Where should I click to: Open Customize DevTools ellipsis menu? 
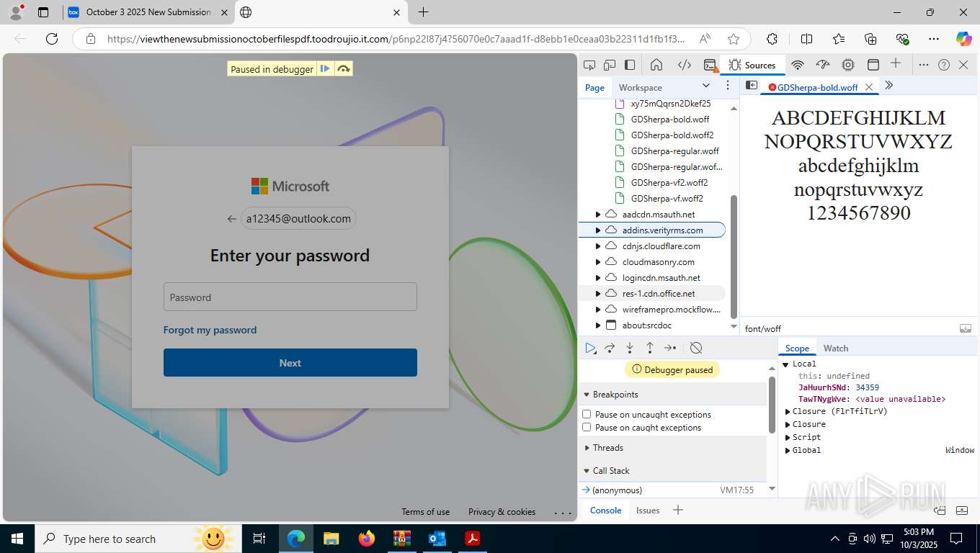point(924,65)
